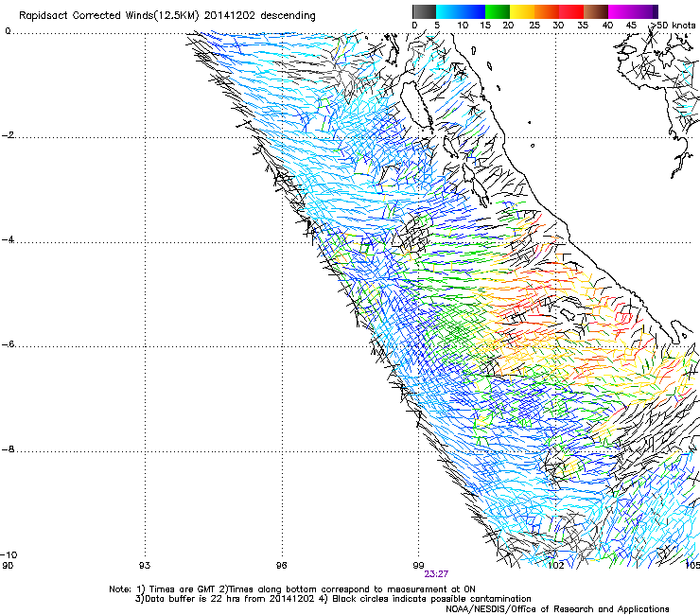Click the '>50 knots' legend label
This screenshot has height=615, width=700.
click(x=673, y=26)
